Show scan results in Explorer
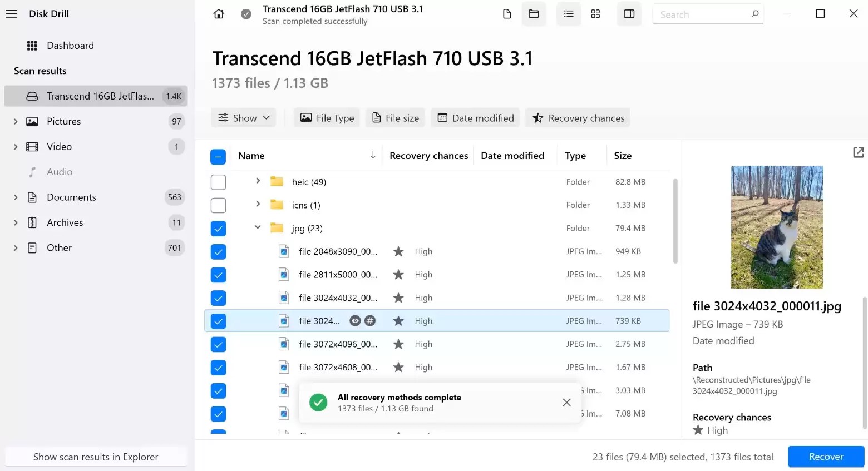 pyautogui.click(x=96, y=457)
